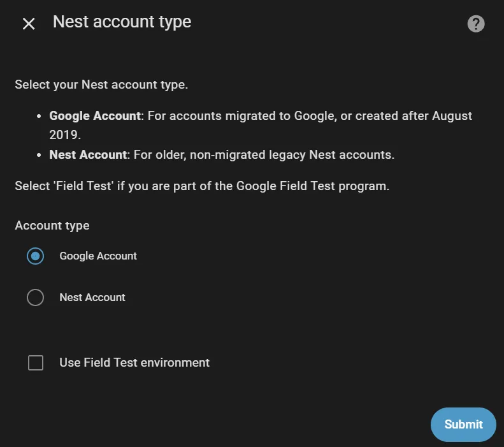This screenshot has height=447, width=504.
Task: Click the 'Nest account type' dialog title
Action: tap(122, 22)
